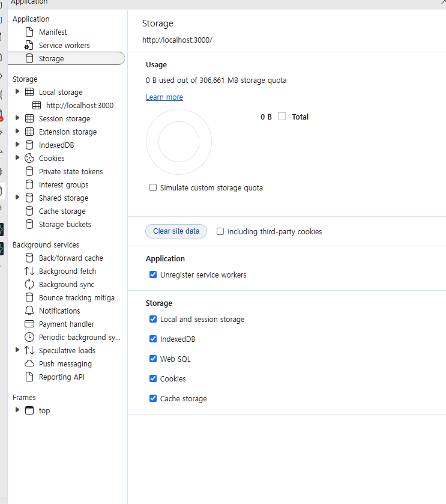Image resolution: width=446 pixels, height=504 pixels.
Task: Uncheck the Cache storage checkbox
Action: click(x=153, y=398)
